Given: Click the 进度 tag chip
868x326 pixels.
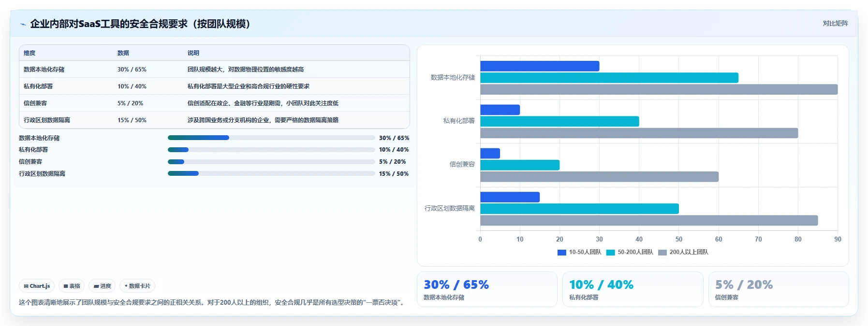Looking at the screenshot, I should (x=102, y=286).
